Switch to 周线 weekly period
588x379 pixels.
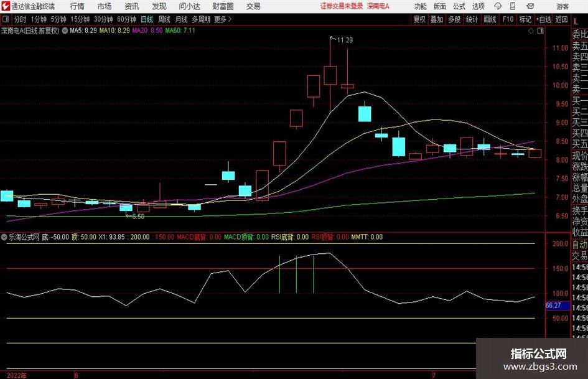click(164, 19)
